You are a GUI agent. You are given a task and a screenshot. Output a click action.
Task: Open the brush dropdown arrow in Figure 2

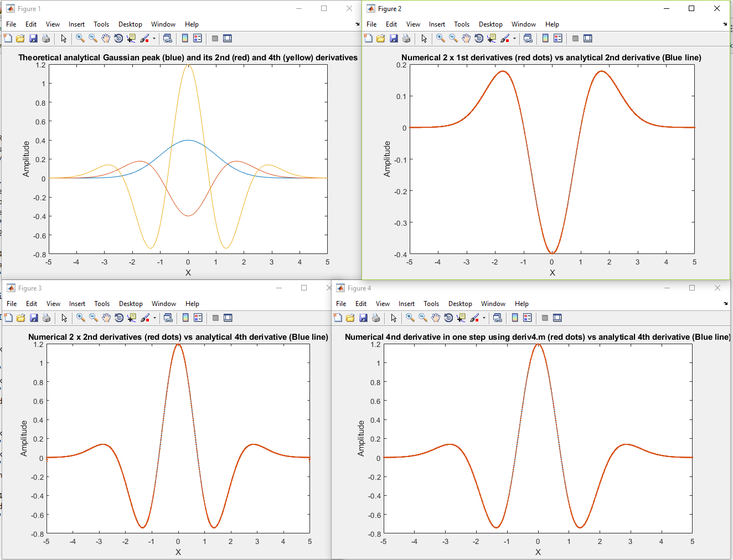tap(514, 38)
